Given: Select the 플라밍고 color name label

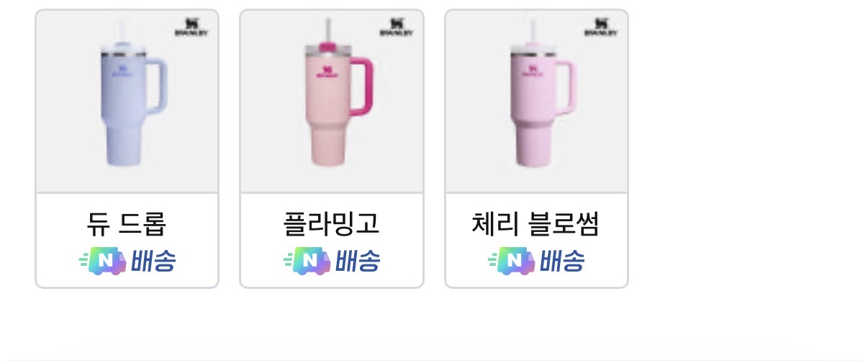Looking at the screenshot, I should point(332,224).
